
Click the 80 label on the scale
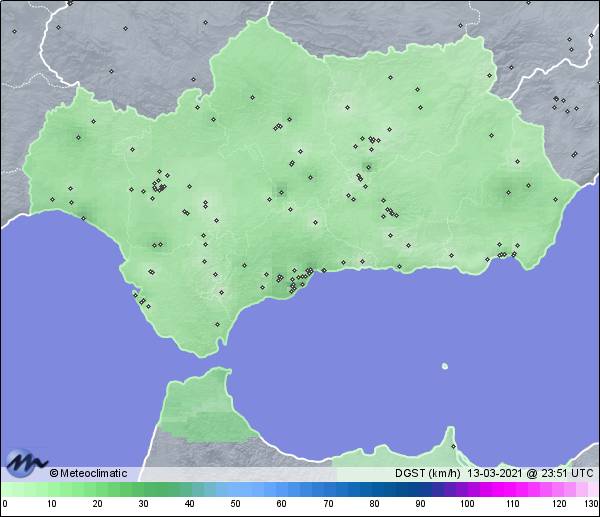[x=374, y=504]
